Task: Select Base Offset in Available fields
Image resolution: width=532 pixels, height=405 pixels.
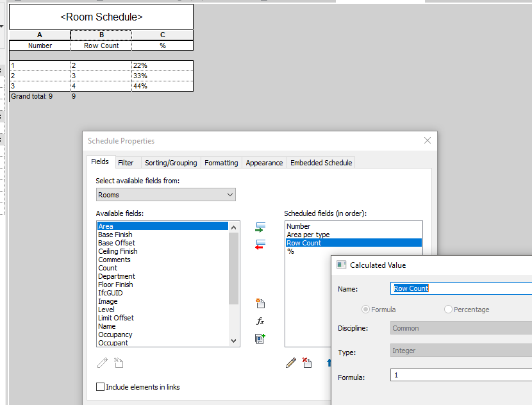Action: [x=163, y=243]
